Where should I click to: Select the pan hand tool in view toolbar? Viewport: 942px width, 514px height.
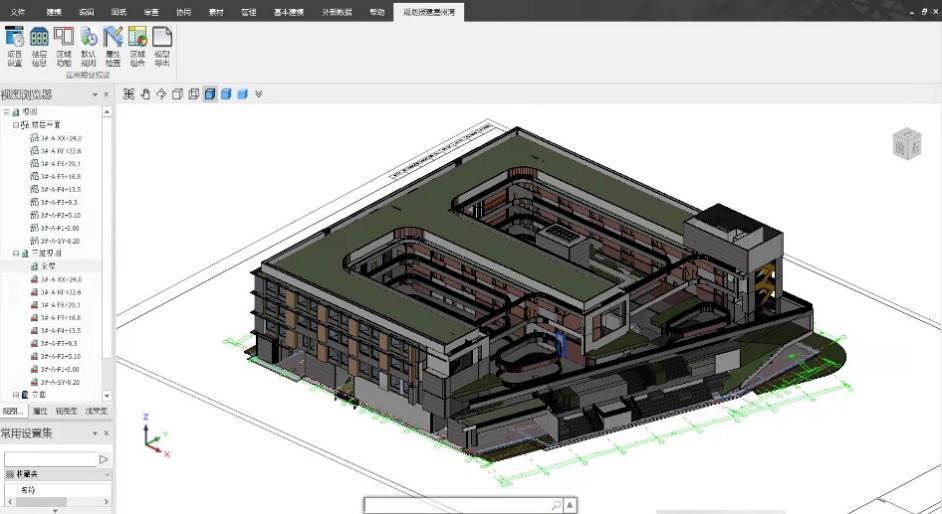[145, 94]
